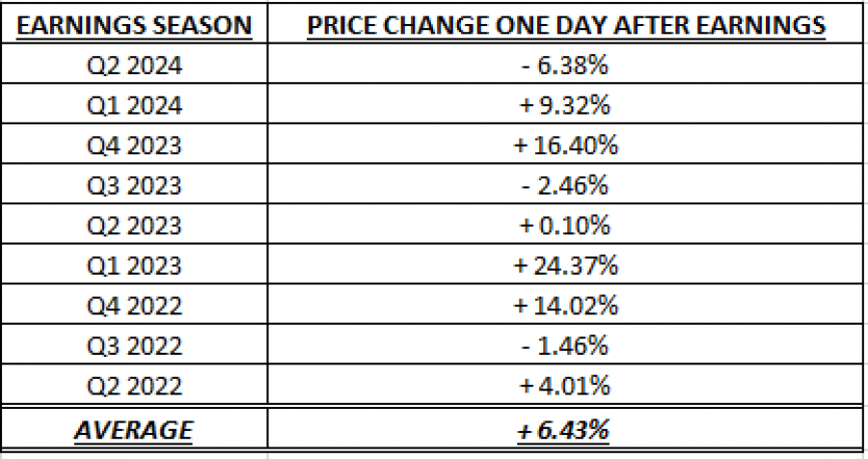Select the EARNINGS SEASON header cell

point(134,25)
